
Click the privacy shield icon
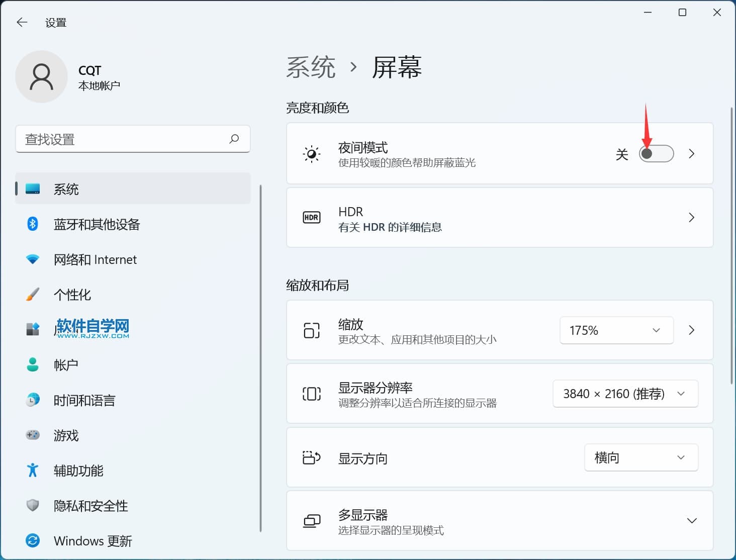(x=33, y=506)
